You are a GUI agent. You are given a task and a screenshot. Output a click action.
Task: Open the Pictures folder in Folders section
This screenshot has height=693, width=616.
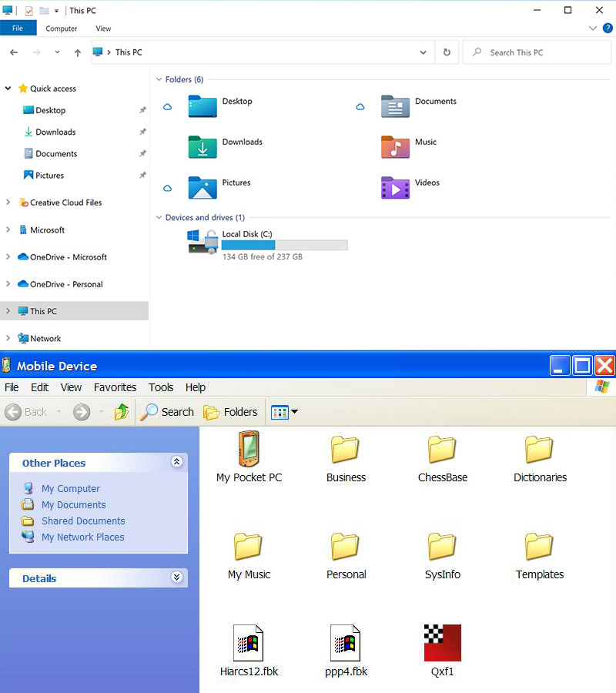pyautogui.click(x=203, y=188)
